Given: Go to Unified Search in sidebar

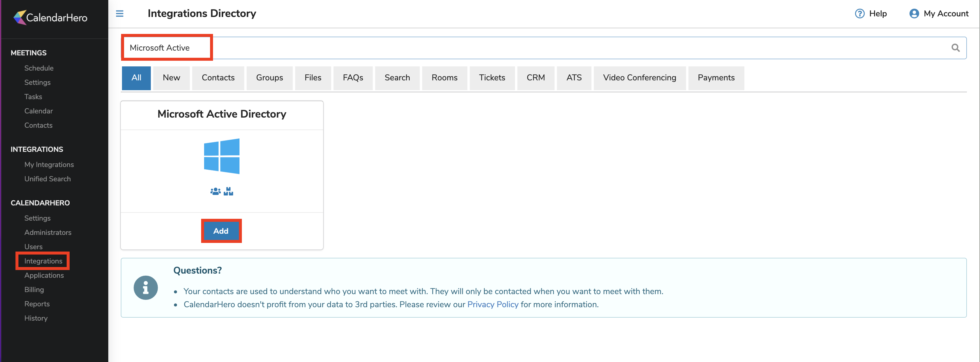Looking at the screenshot, I should coord(48,179).
